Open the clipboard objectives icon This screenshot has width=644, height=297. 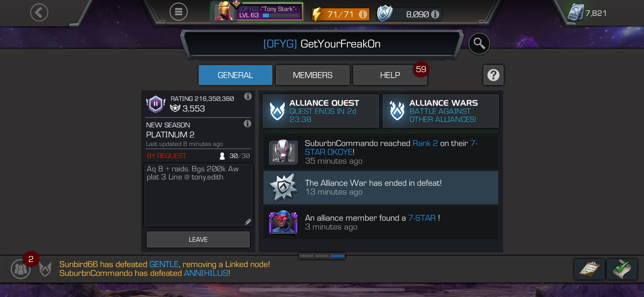tap(589, 269)
